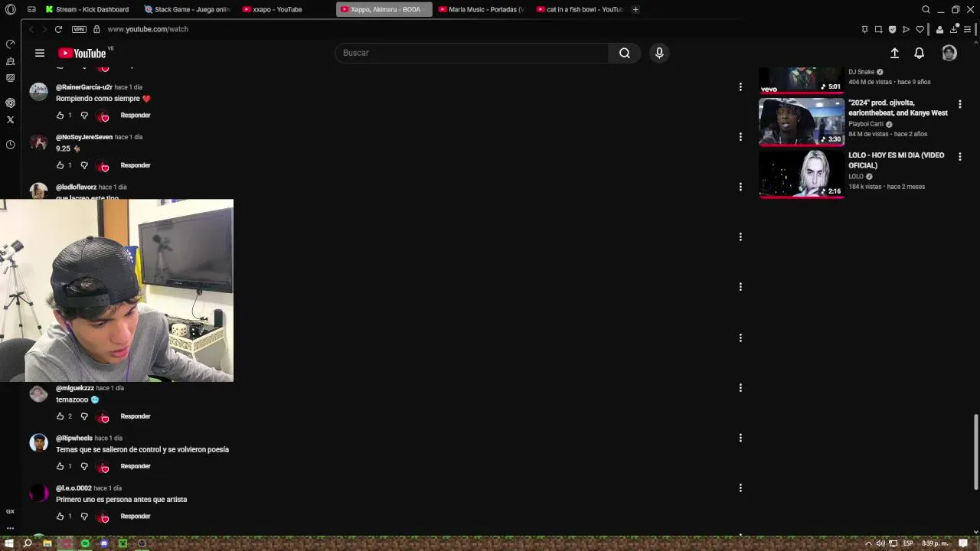Switch to the xxapo - YouTube tab

[x=285, y=9]
